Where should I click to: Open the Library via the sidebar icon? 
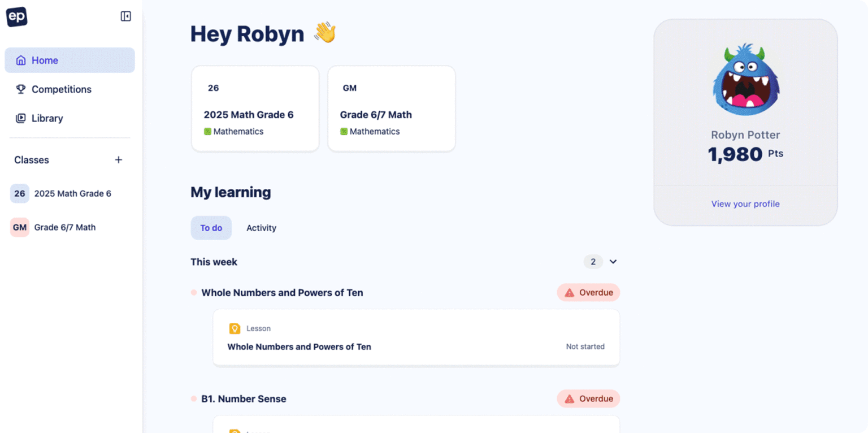coord(20,118)
